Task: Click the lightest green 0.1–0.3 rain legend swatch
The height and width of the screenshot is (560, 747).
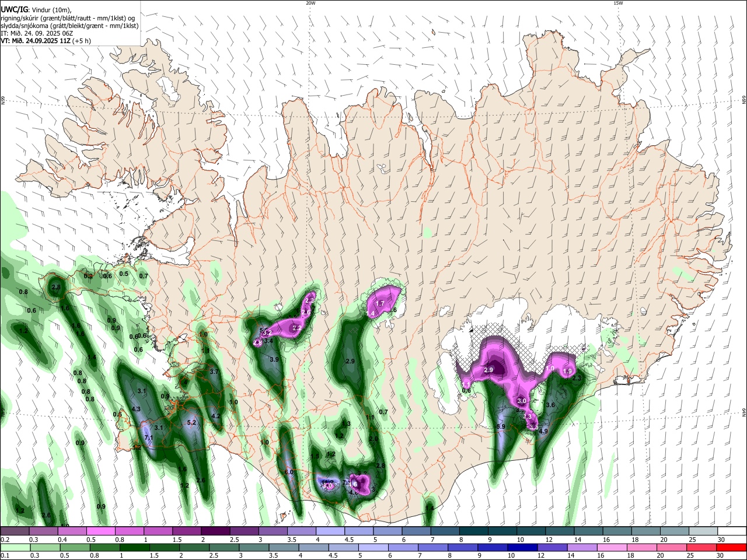Action: 15,547
